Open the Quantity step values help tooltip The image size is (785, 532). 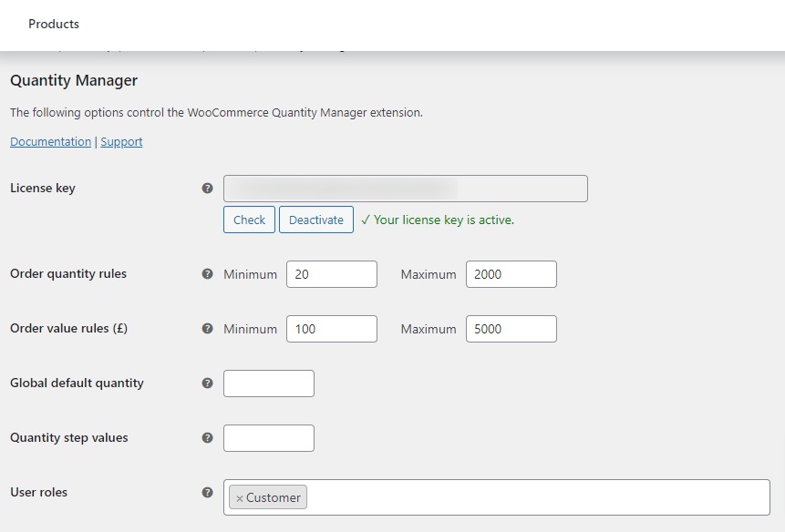[x=208, y=437]
